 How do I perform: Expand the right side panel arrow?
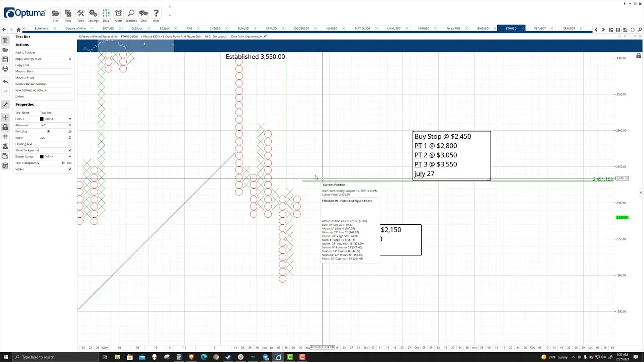coord(640,193)
